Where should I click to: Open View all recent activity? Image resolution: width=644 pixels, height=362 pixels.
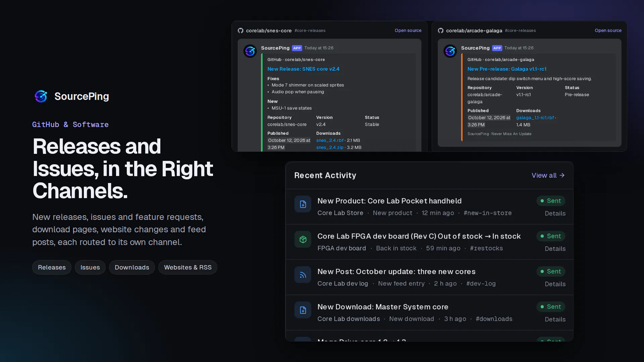pos(548,175)
